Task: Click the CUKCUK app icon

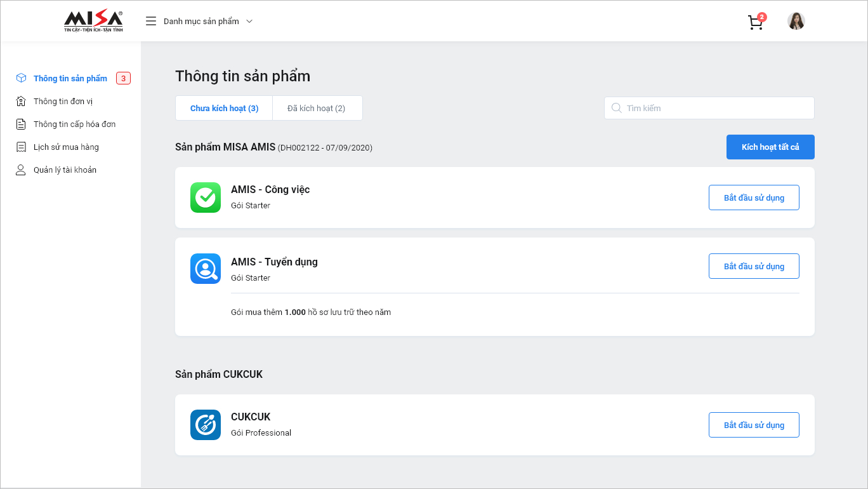Action: click(x=206, y=425)
